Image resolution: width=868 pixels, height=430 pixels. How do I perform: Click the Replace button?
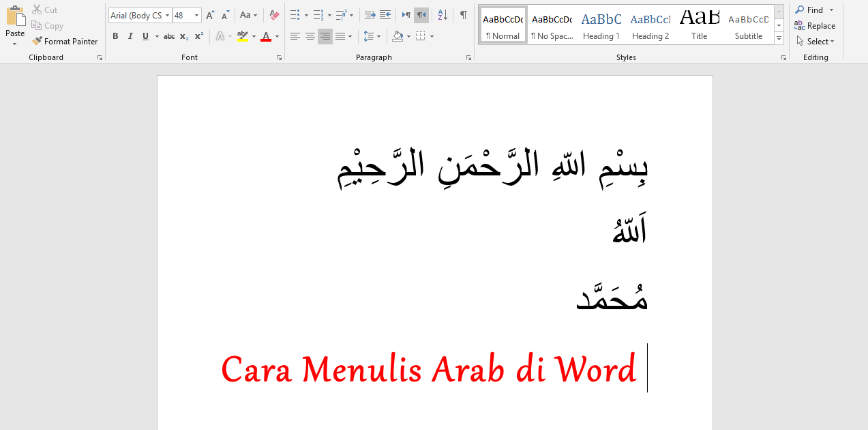tap(815, 26)
